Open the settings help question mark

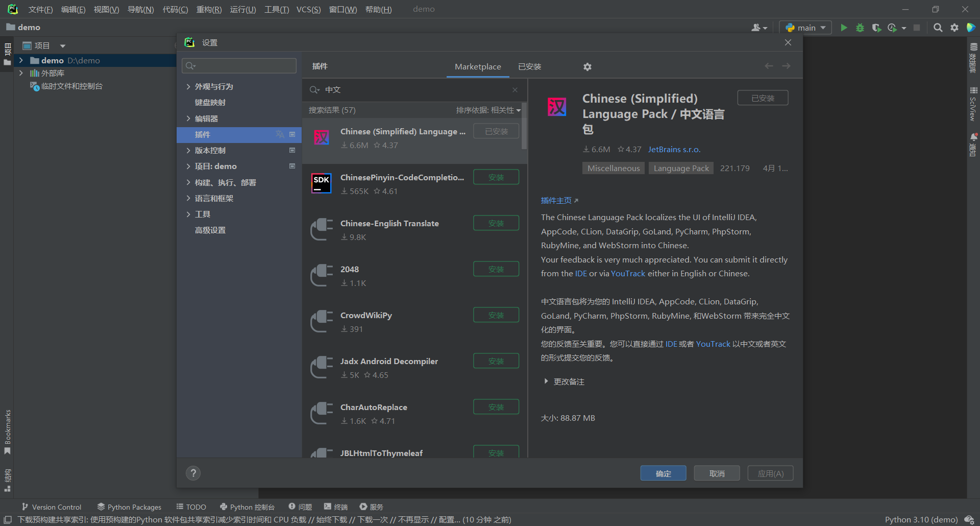193,473
